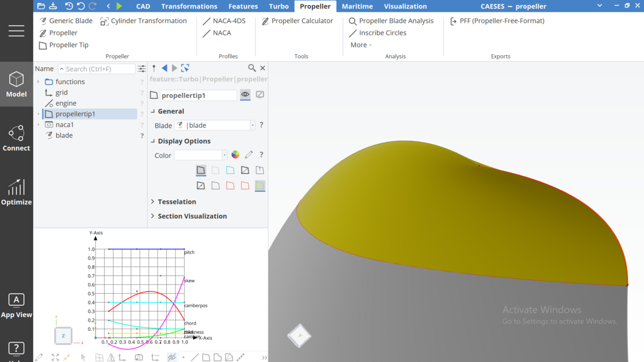Expand bottom toolbar overflow chevrons

[265, 358]
